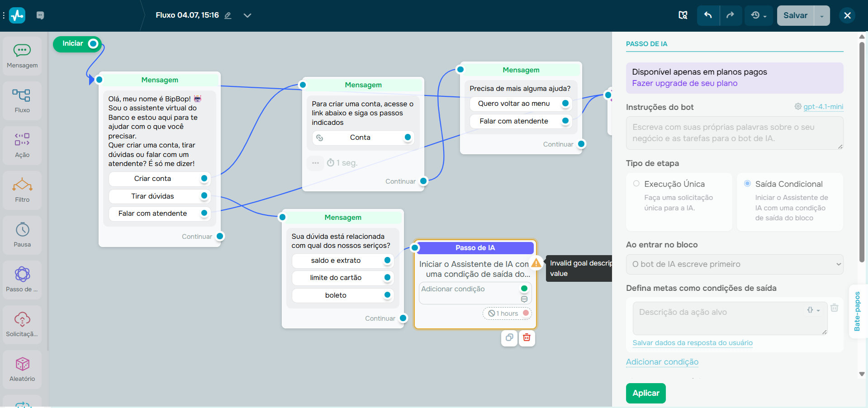Screen dimensions: 868x408
Task: Choose the Filtro tool
Action: [22, 190]
